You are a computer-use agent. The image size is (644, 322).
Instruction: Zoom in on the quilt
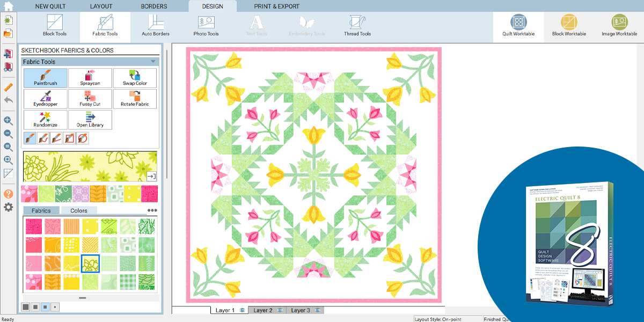8,121
